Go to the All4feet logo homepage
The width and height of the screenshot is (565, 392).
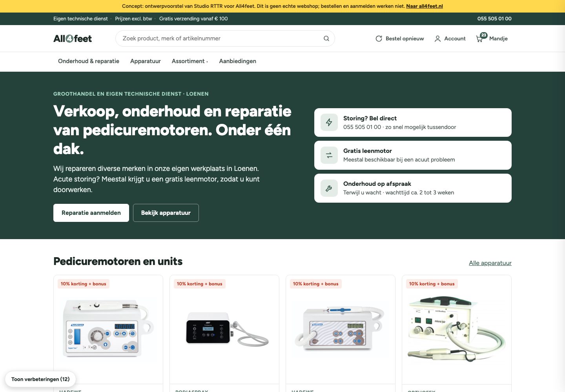73,38
